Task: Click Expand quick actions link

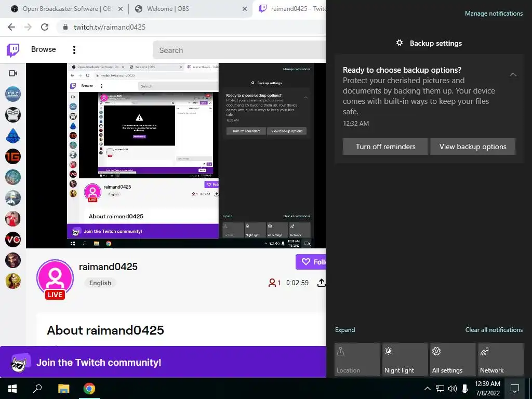Action: click(345, 330)
